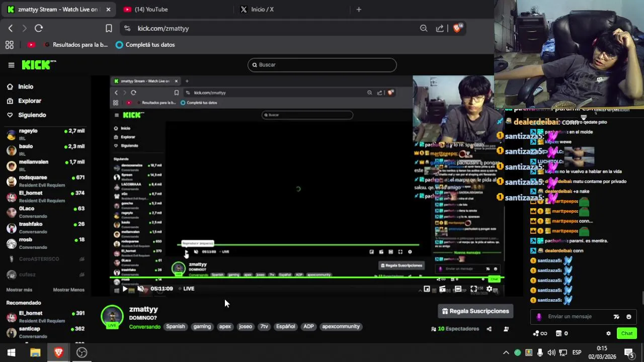Open emoji picker in chat

pyautogui.click(x=628, y=317)
